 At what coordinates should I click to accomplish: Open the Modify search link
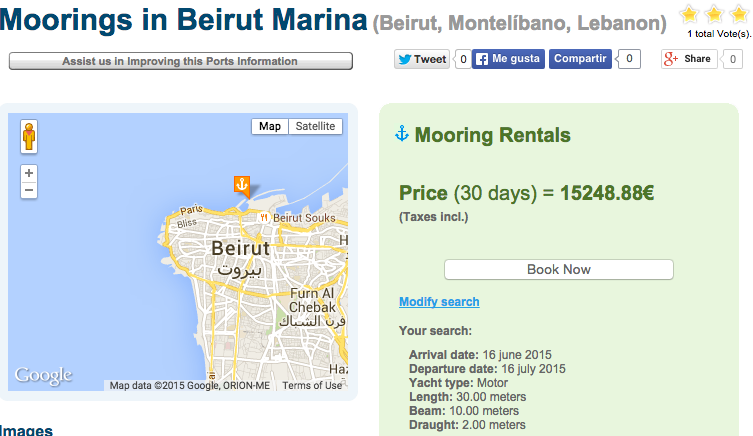coord(439,302)
